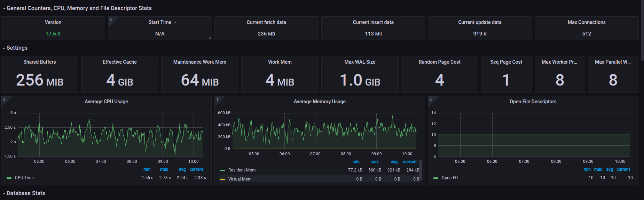Click the green Open FD color swatch
This screenshot has height=200, width=644.
(436, 178)
